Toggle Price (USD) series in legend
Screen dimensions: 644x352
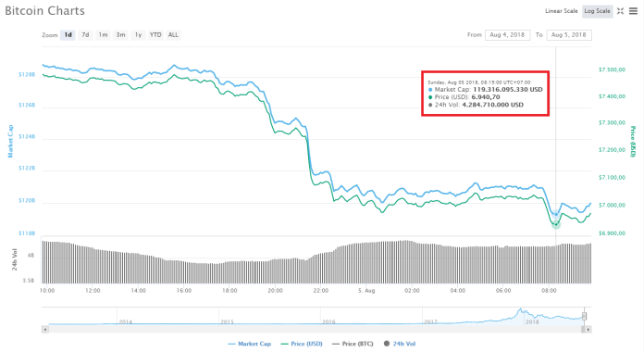point(302,344)
